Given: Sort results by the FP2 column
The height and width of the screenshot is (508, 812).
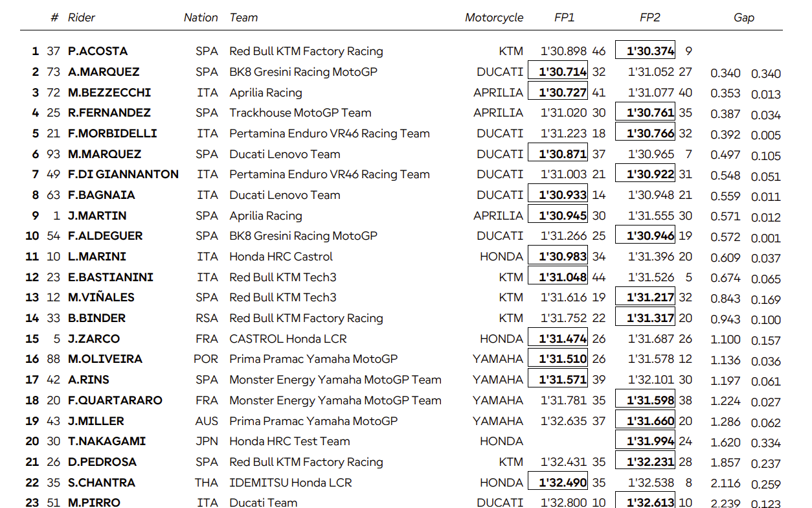Looking at the screenshot, I should tap(650, 17).
